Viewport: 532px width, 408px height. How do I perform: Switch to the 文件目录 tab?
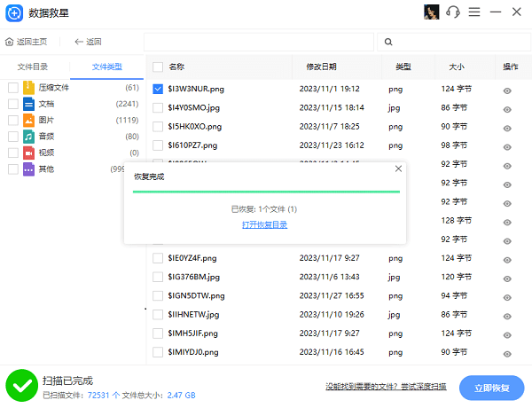click(33, 67)
